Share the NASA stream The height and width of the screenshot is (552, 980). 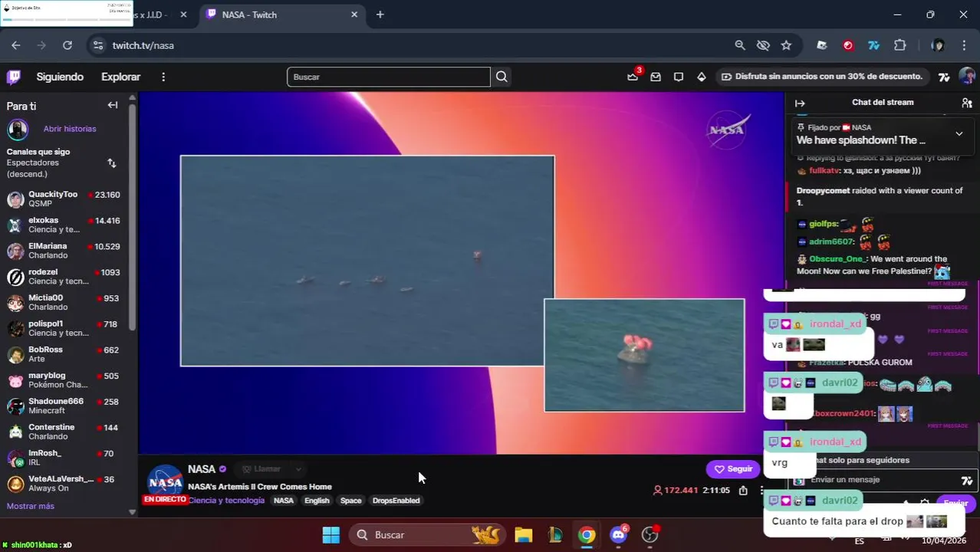tap(743, 490)
